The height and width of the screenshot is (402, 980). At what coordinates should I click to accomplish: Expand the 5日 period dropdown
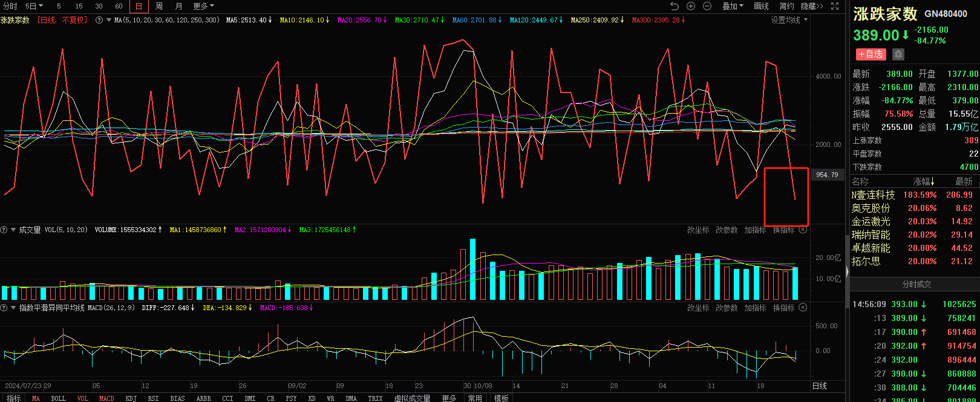click(34, 6)
